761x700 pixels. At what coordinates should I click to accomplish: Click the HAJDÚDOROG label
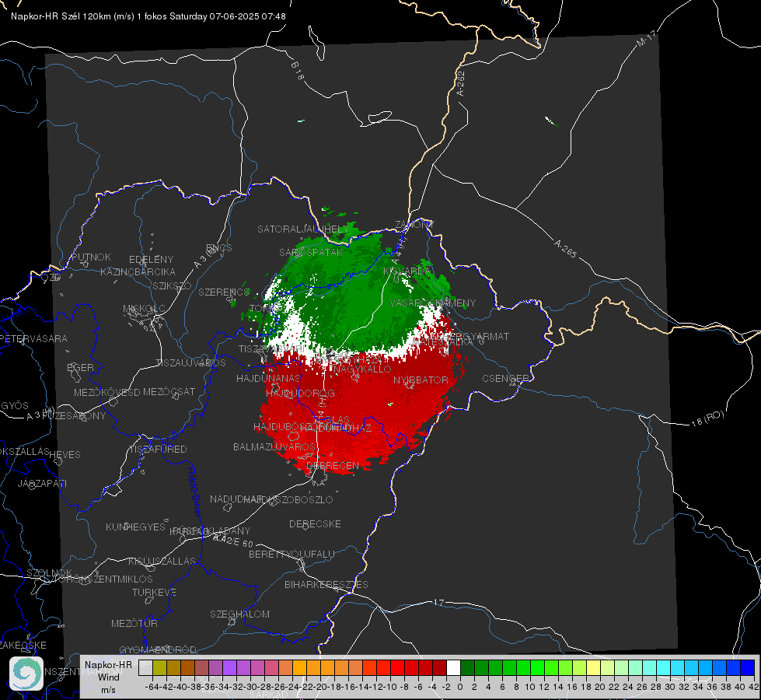[x=300, y=393]
